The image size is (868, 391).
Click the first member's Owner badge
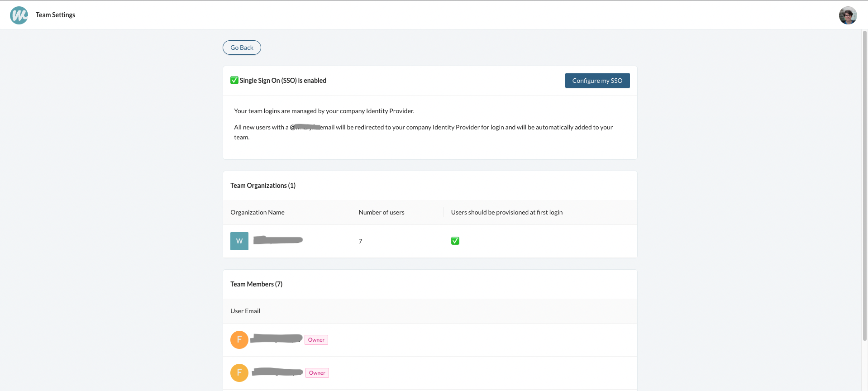[x=316, y=340]
